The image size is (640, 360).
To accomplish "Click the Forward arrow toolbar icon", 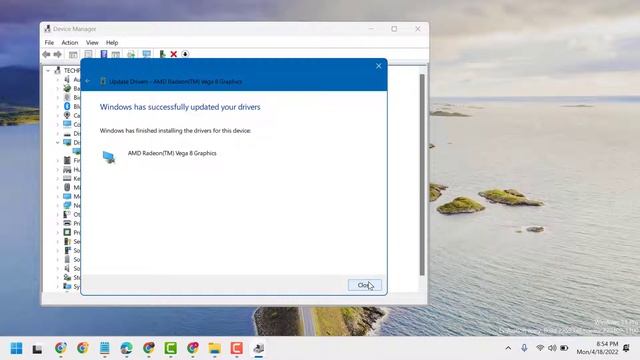I will (58, 54).
